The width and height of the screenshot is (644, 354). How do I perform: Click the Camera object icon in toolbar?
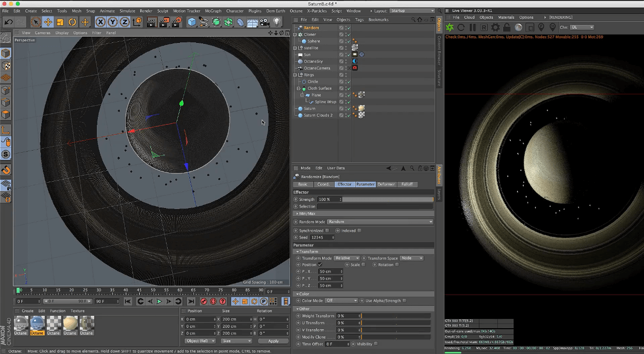[x=265, y=22]
